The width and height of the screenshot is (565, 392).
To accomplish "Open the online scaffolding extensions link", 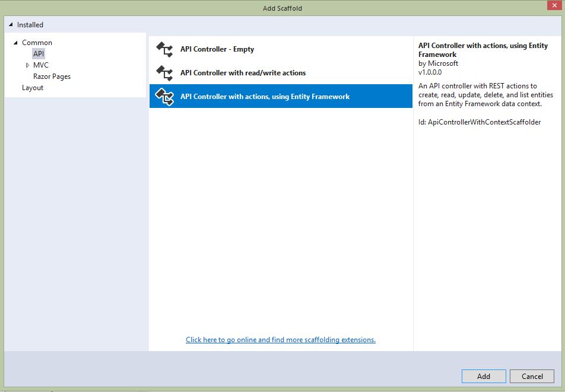I will point(281,340).
